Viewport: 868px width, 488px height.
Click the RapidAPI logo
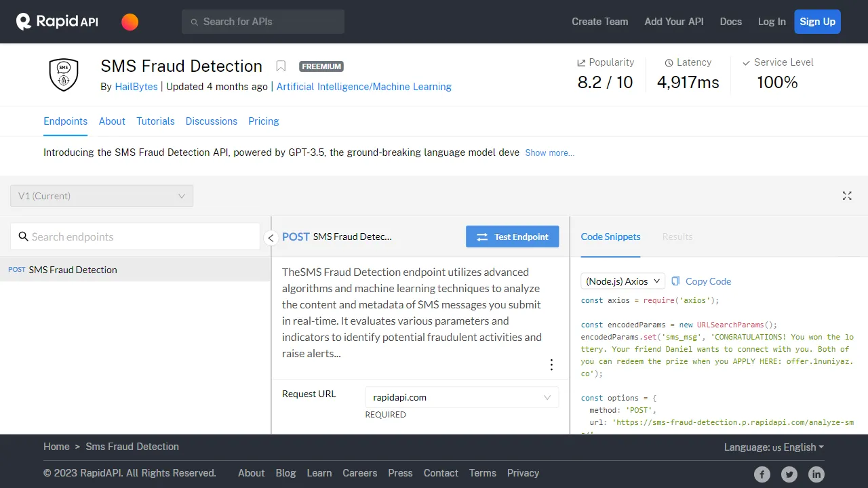click(57, 22)
